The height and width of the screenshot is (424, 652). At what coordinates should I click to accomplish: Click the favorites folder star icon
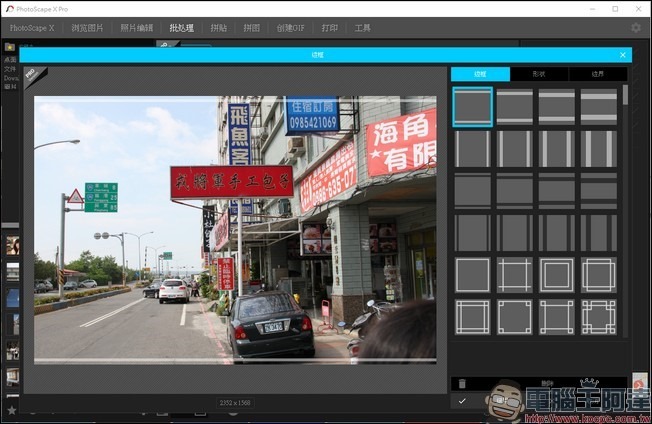(x=10, y=47)
